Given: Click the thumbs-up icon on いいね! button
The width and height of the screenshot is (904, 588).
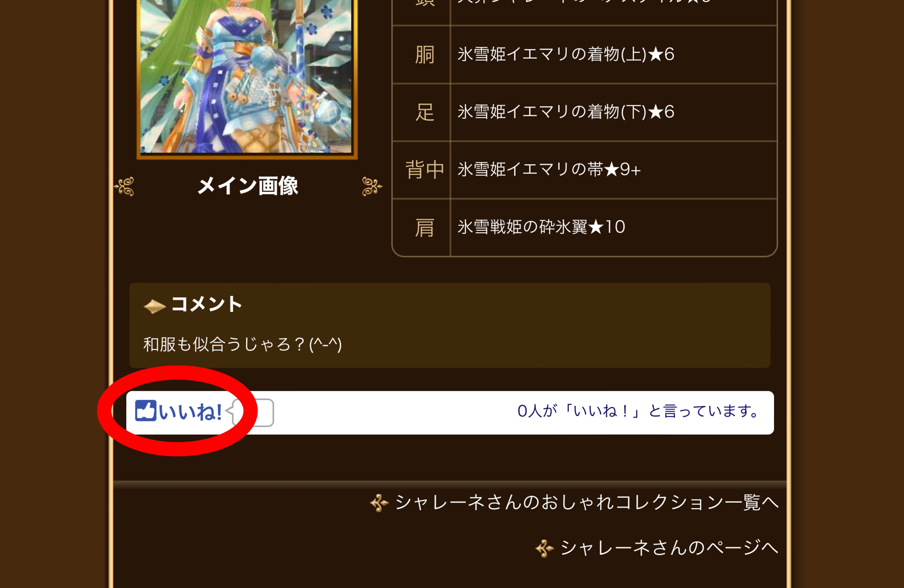Looking at the screenshot, I should 146,411.
